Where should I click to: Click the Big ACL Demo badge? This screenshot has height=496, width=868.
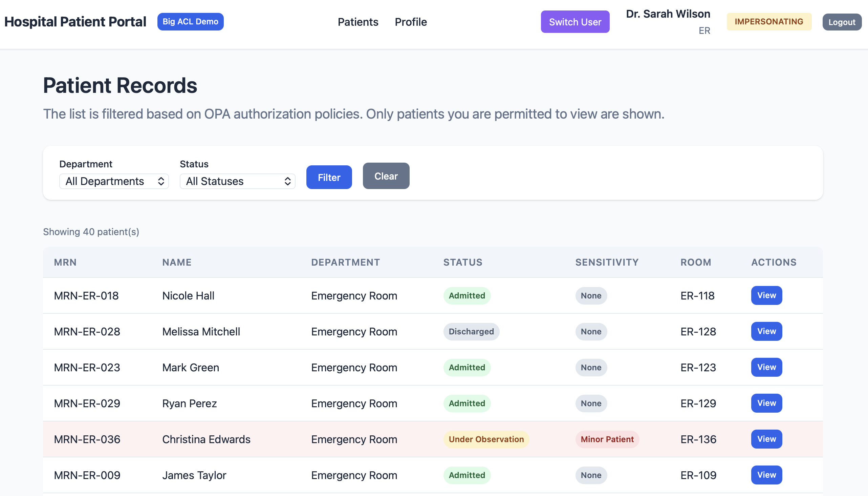[190, 22]
